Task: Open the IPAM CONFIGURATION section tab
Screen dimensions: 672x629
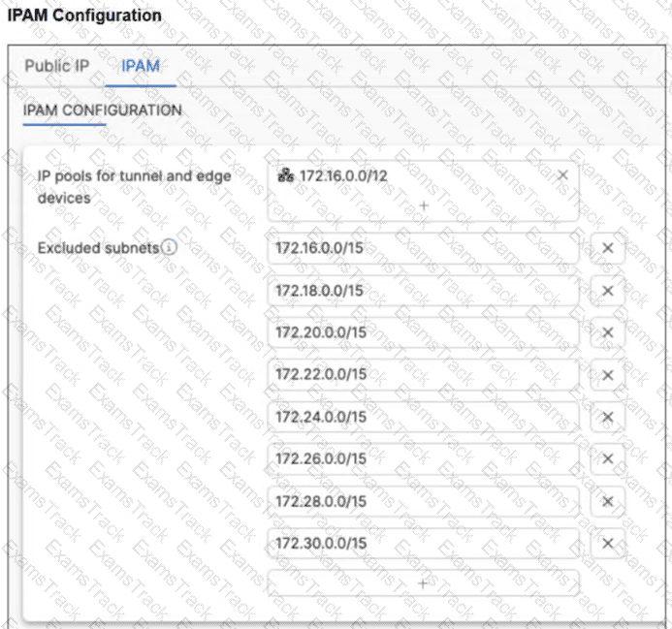Action: tap(102, 110)
